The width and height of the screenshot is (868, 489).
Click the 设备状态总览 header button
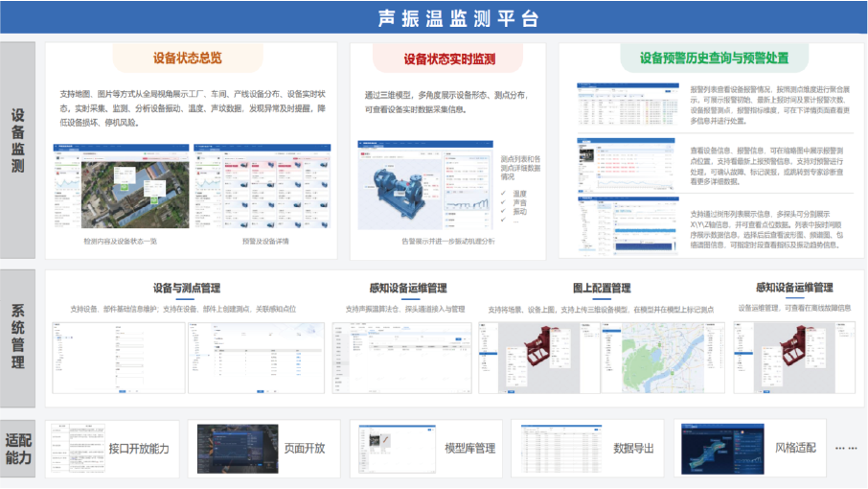pos(188,58)
